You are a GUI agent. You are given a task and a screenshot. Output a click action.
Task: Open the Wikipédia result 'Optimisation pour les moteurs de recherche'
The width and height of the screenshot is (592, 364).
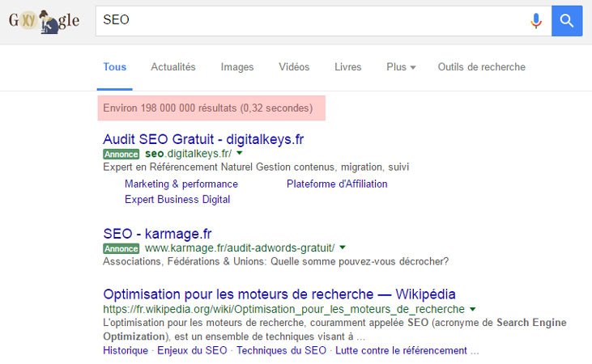pyautogui.click(x=279, y=294)
